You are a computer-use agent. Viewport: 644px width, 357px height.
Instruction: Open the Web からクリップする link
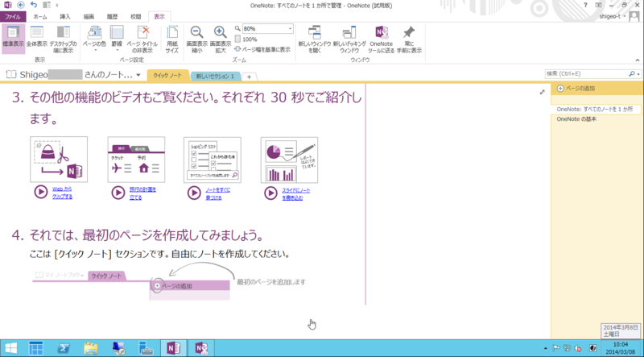pyautogui.click(x=63, y=193)
